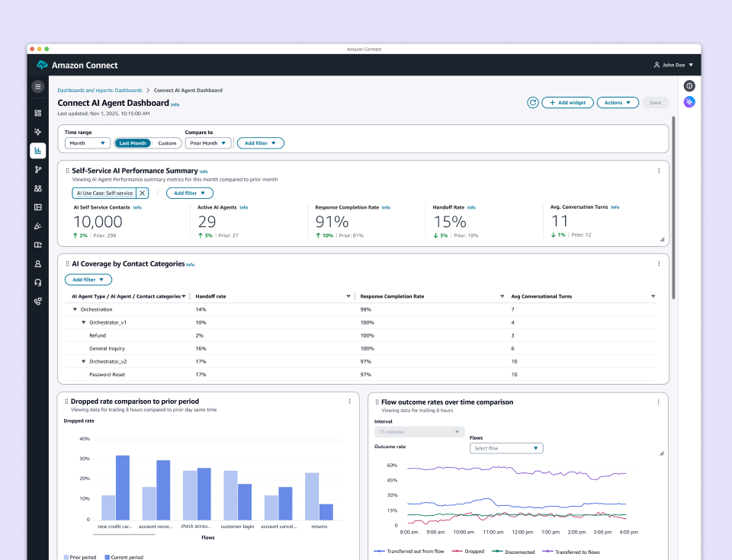Click the Add widget button
This screenshot has height=560, width=732.
pos(567,102)
